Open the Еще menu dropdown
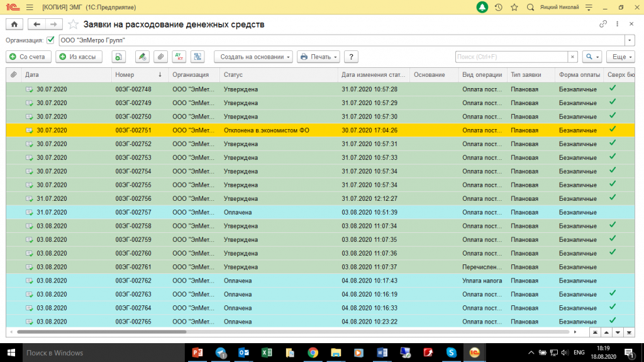Viewport: 644px width, 362px height. pos(621,57)
